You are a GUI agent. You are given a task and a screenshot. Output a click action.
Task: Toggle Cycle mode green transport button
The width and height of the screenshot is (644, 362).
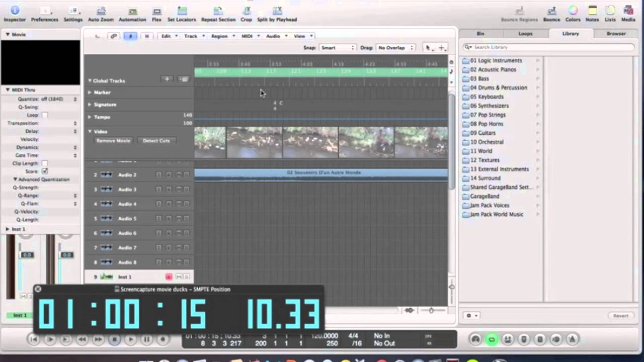coord(492,339)
